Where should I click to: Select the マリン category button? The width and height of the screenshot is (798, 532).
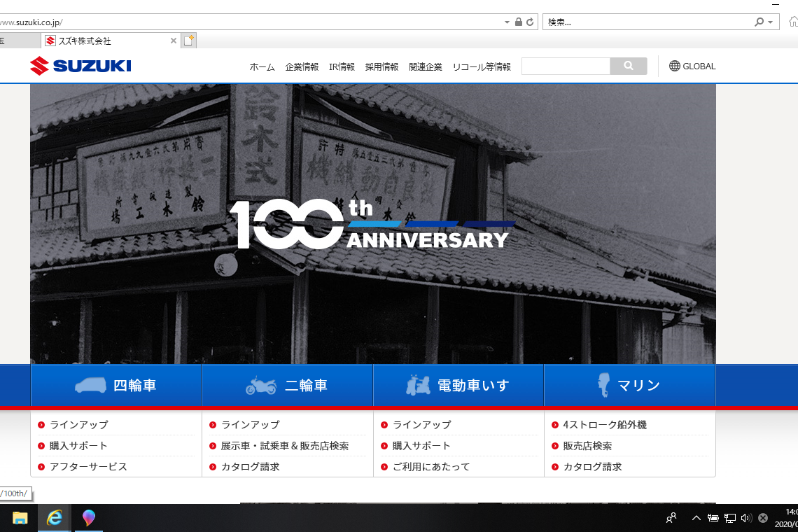tap(630, 386)
